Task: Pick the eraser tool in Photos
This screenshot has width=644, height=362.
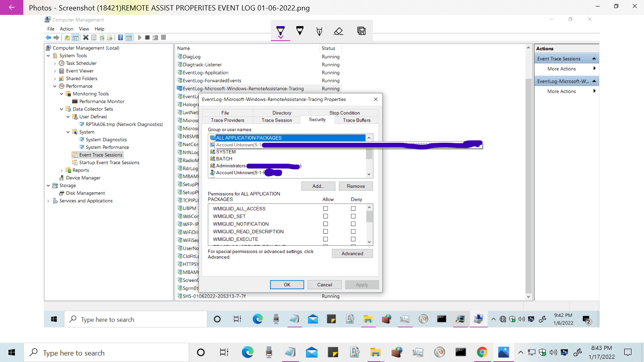Action: [339, 31]
